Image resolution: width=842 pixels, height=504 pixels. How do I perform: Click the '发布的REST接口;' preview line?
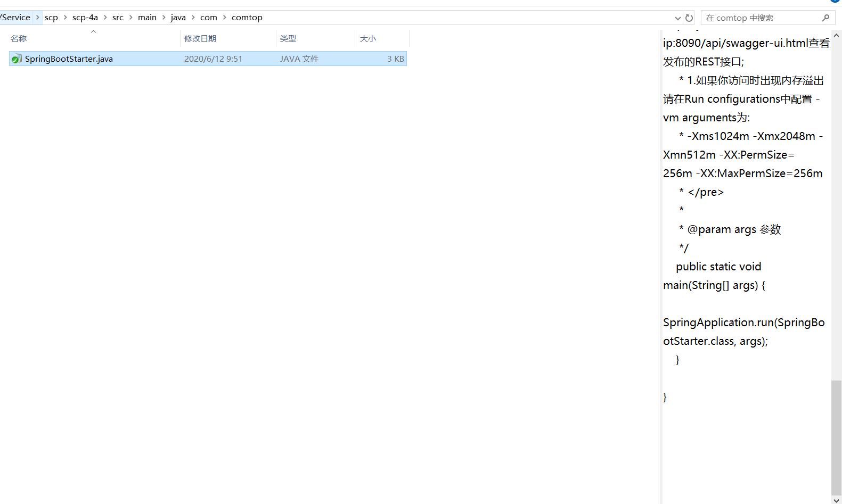704,62
